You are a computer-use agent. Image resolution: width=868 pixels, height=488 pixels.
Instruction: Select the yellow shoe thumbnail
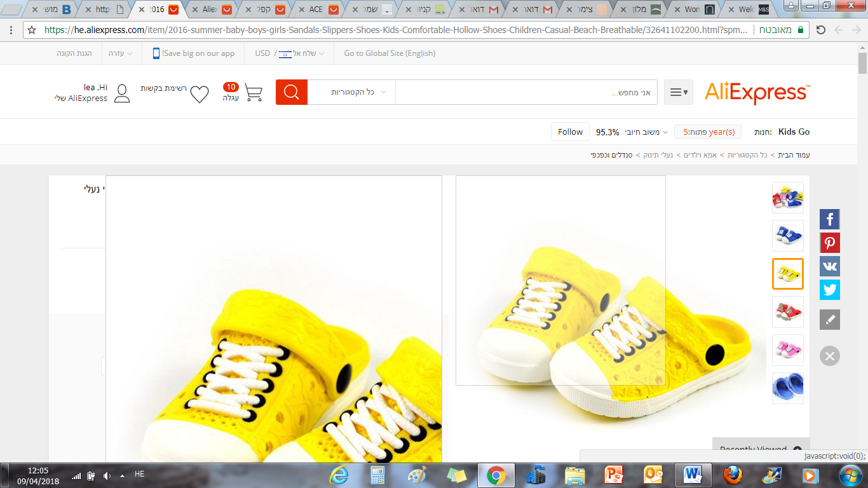pos(788,274)
